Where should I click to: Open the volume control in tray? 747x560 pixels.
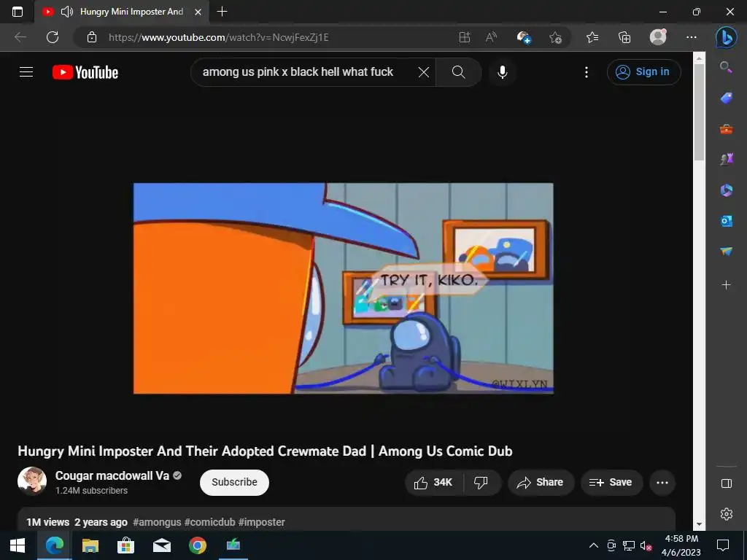tap(646, 545)
